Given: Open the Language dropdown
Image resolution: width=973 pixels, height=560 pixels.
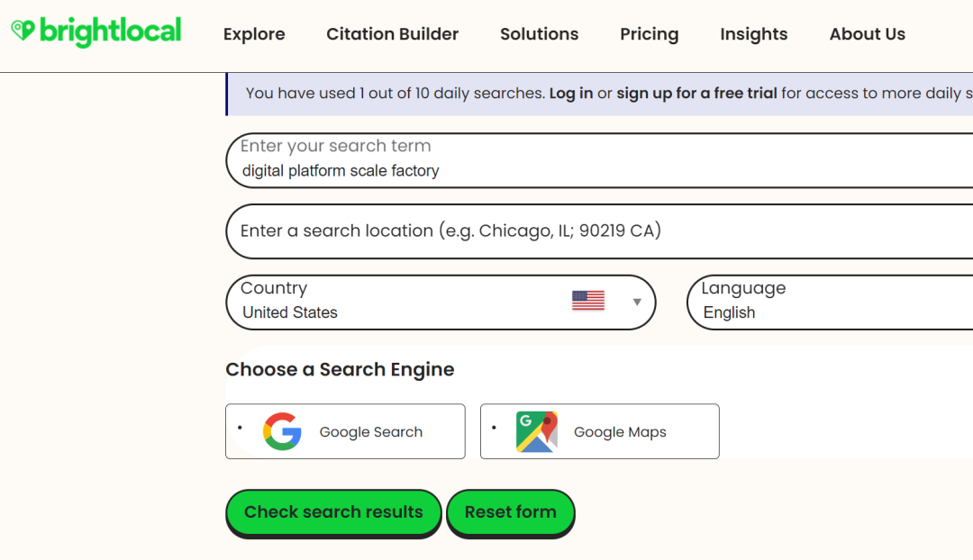Looking at the screenshot, I should (829, 303).
